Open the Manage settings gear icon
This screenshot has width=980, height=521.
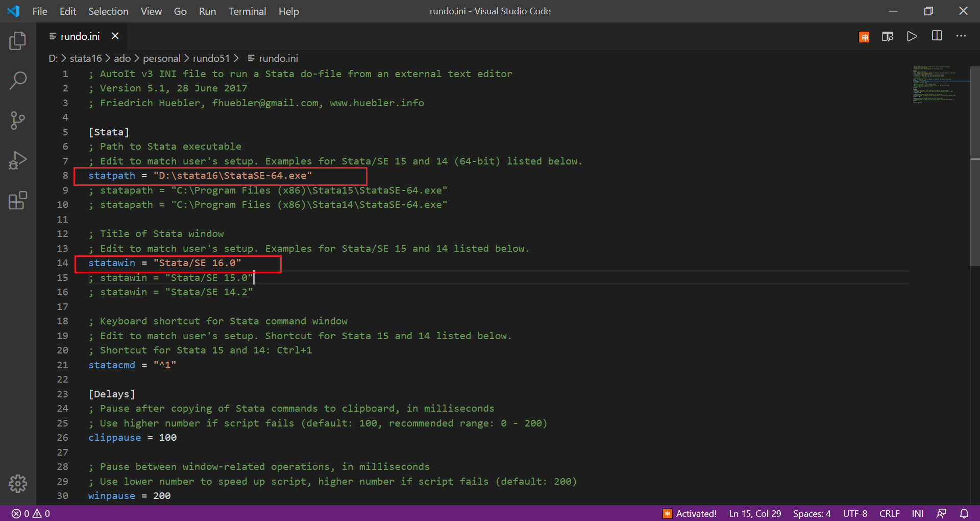(18, 484)
